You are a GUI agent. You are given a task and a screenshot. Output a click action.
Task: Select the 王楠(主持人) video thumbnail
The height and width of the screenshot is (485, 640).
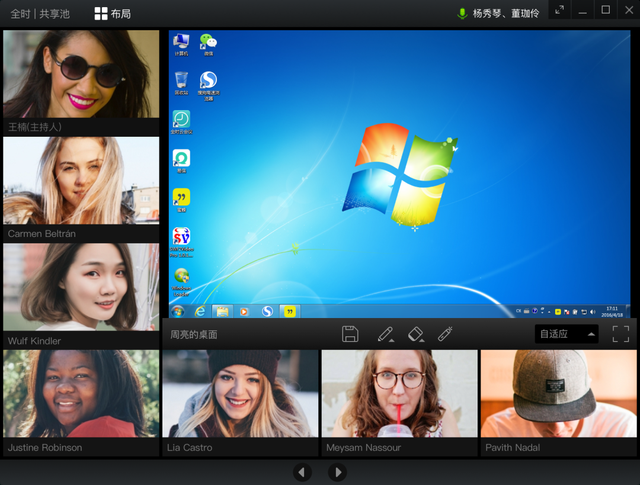click(81, 74)
